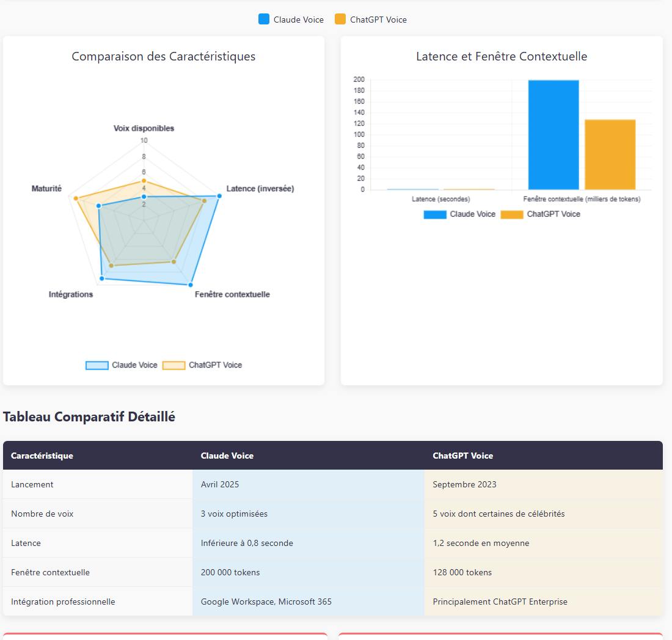Click the 'Fenêtre contextuelle' radar axis label
This screenshot has height=640, width=672.
pos(232,294)
